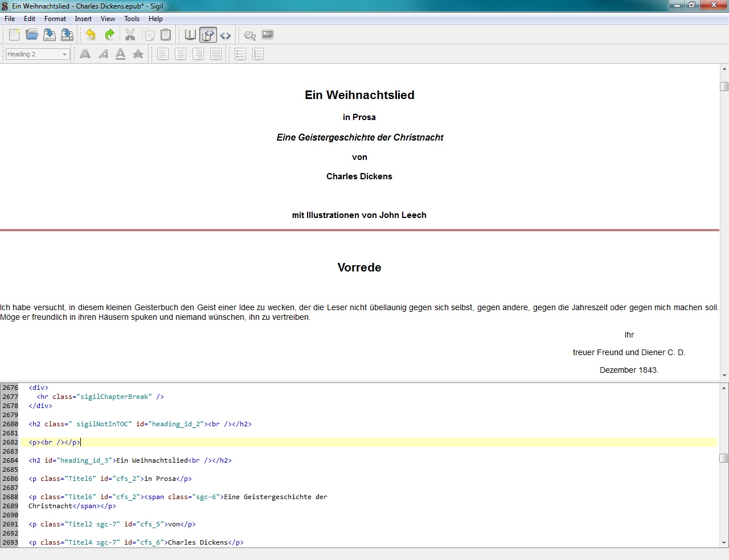Open the Insert menu
Viewport: 729px width, 560px height.
click(x=83, y=19)
